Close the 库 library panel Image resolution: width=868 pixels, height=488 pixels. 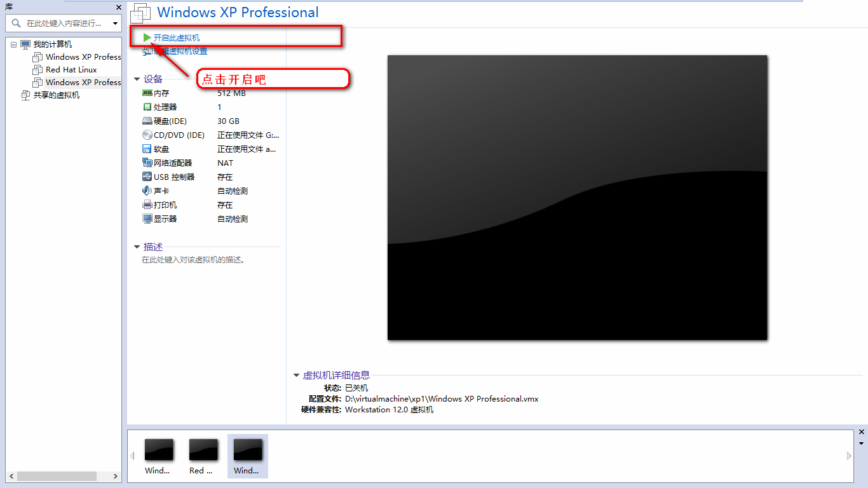pyautogui.click(x=118, y=7)
